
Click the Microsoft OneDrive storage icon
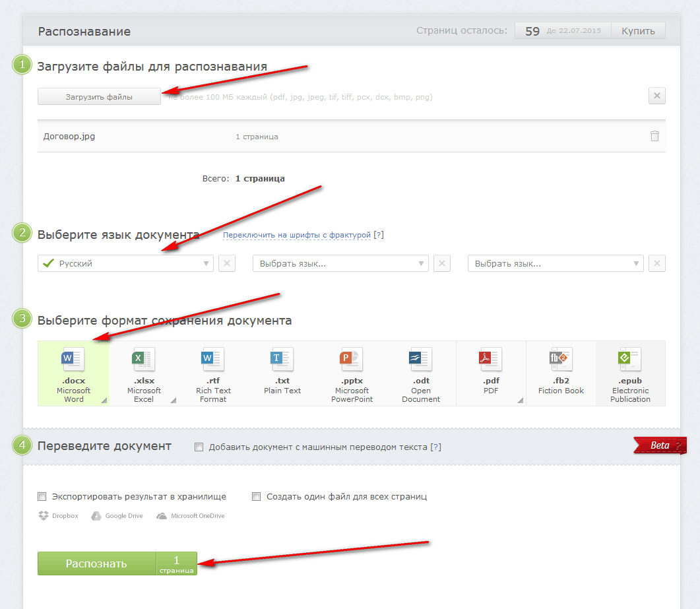[161, 516]
